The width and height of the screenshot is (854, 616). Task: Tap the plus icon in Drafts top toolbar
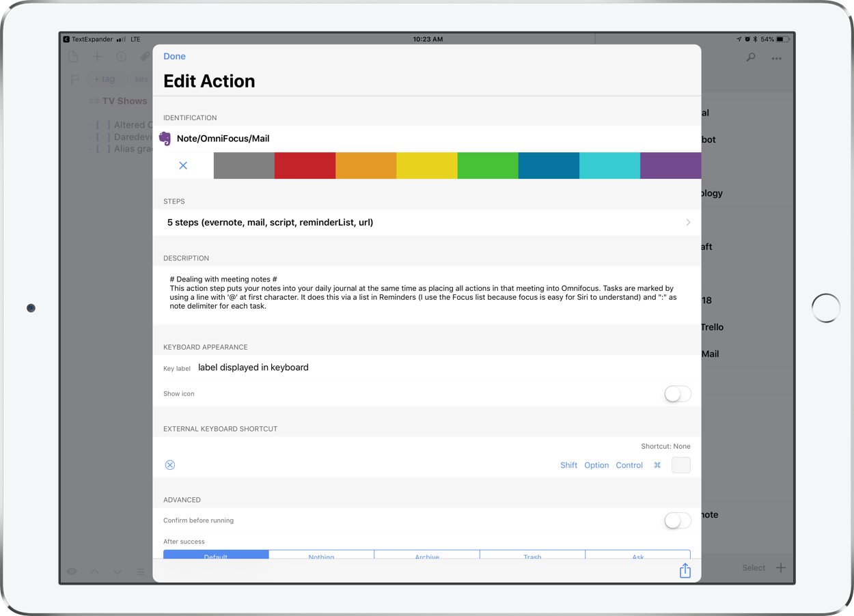click(97, 57)
